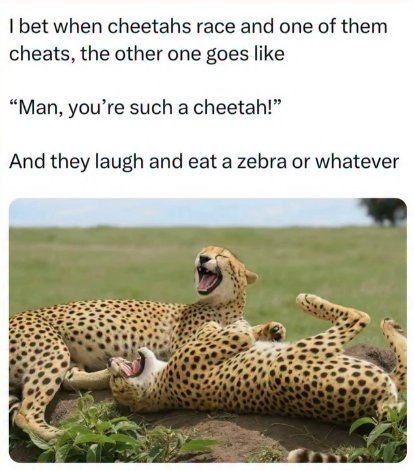Click the open mouth of the cheetah on its back
The height and width of the screenshot is (471, 414).
[x=131, y=366]
